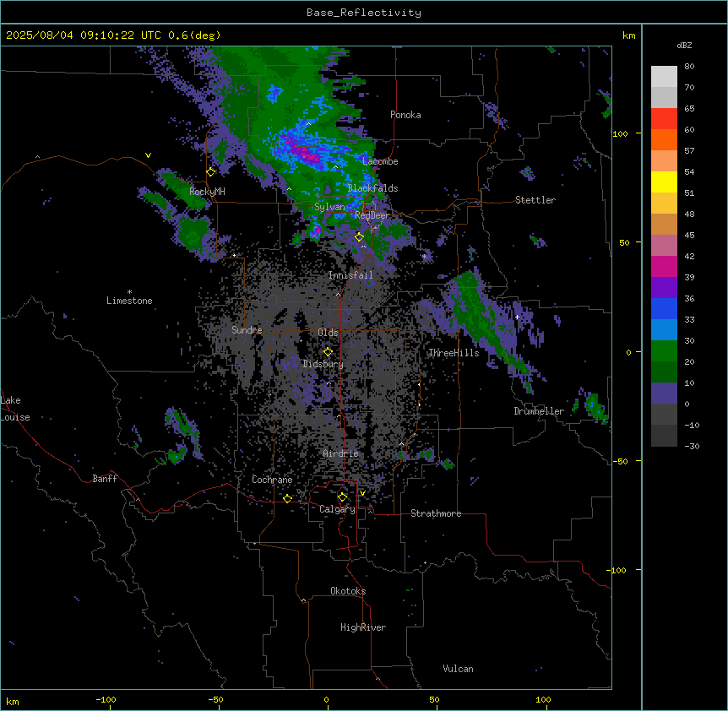This screenshot has width=728, height=711.
Task: Click the Airdrie label
Action: click(x=341, y=453)
